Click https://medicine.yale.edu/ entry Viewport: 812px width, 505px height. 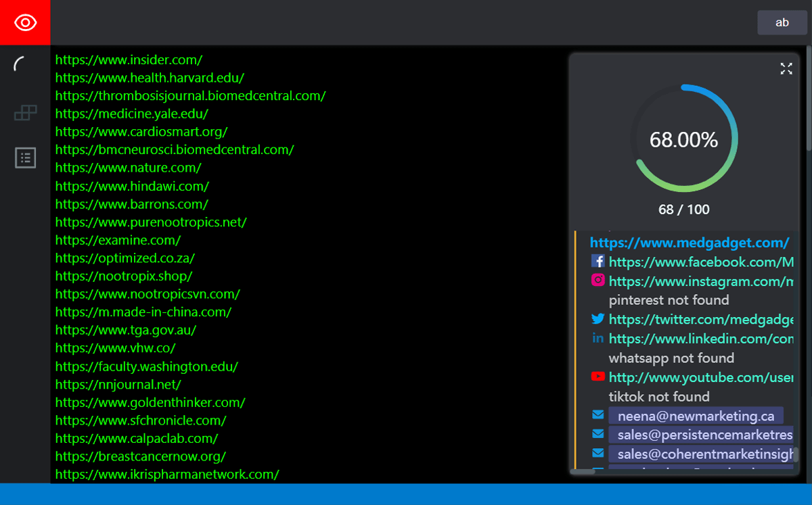coord(131,114)
